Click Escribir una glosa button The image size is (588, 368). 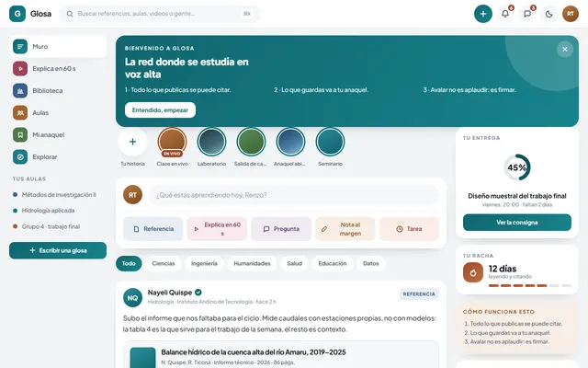point(58,250)
